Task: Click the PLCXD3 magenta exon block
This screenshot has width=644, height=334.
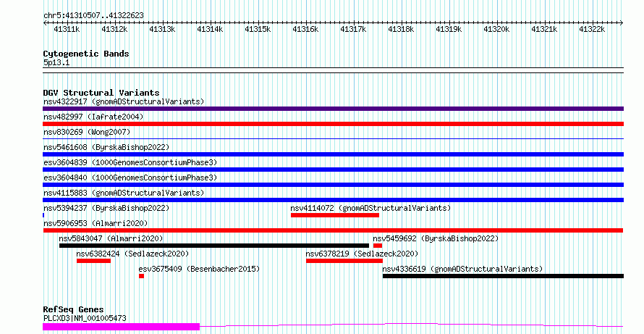Action: [x=121, y=327]
